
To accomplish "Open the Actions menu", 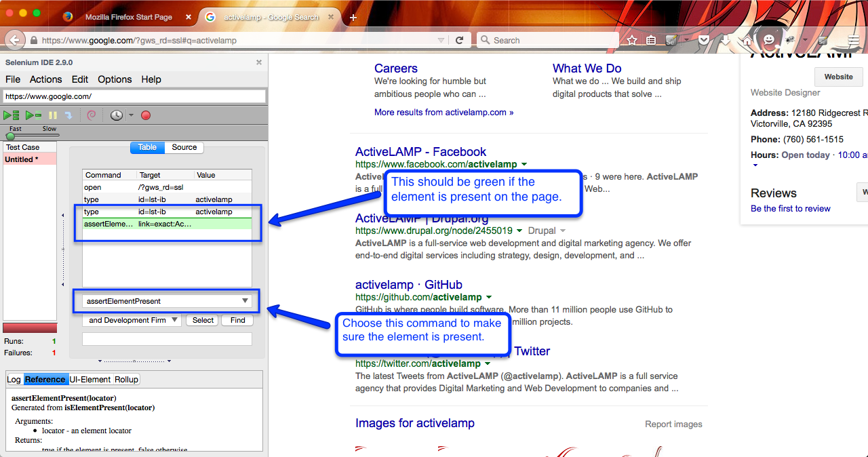I will click(x=45, y=79).
